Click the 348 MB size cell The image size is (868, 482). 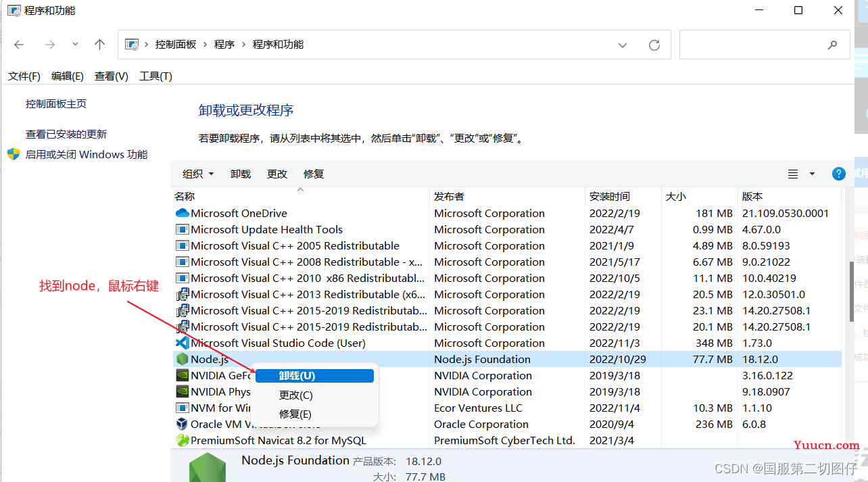click(x=714, y=343)
